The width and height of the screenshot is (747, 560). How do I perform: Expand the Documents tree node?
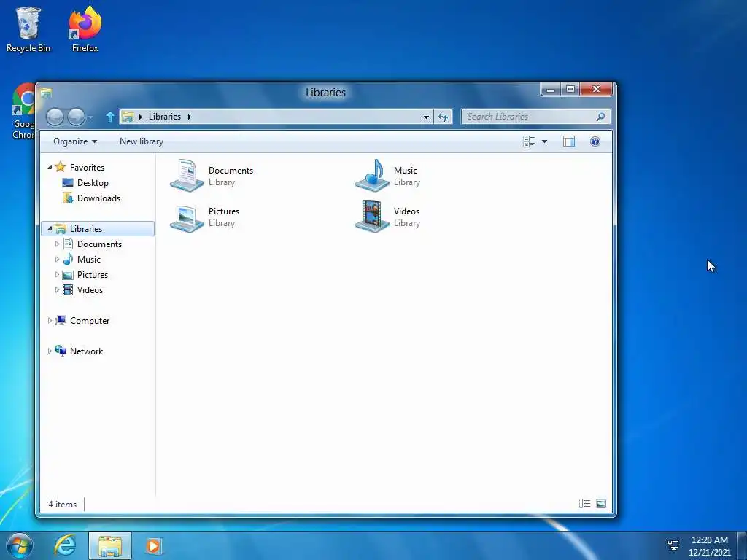[57, 244]
